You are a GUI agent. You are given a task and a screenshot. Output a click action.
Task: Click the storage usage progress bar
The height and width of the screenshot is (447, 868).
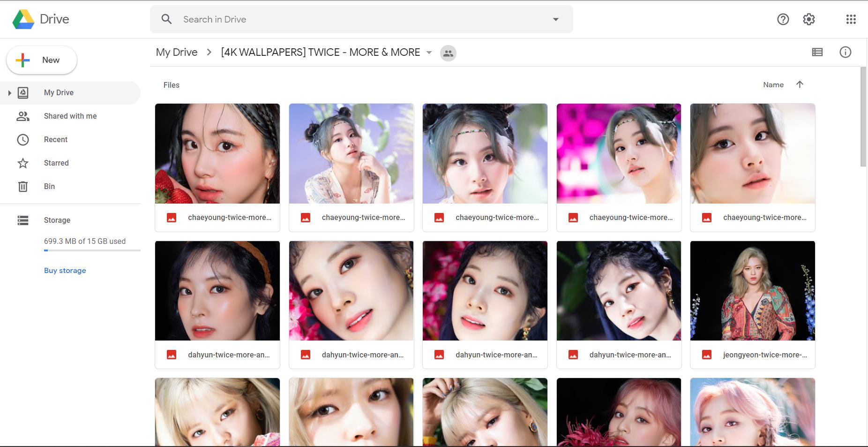[x=92, y=250]
